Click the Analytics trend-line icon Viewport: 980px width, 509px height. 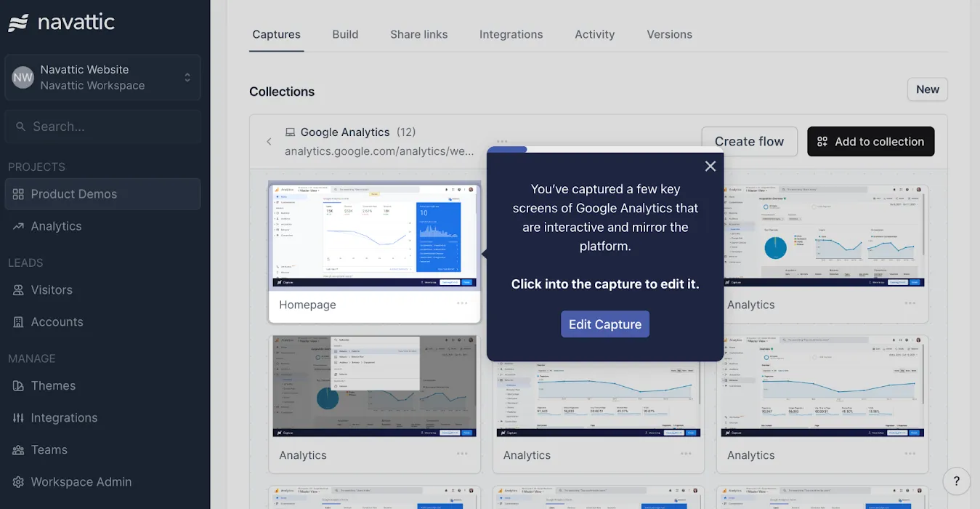click(x=18, y=226)
